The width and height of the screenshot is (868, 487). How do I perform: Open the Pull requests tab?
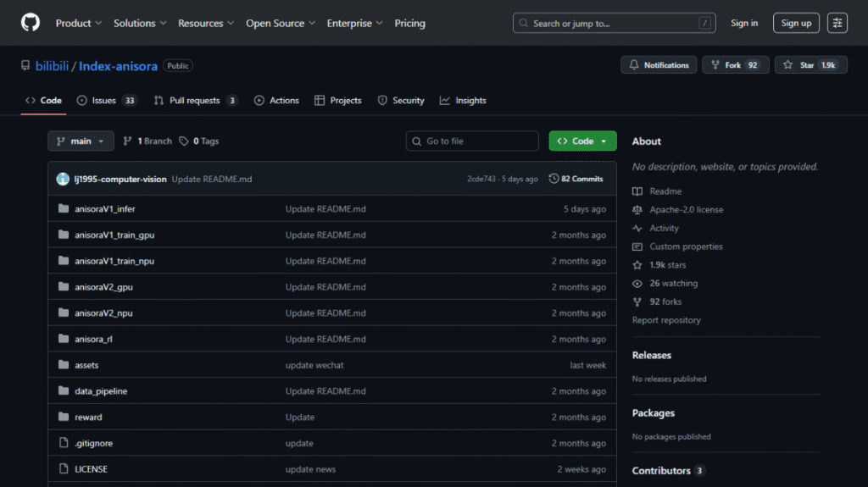(x=196, y=100)
